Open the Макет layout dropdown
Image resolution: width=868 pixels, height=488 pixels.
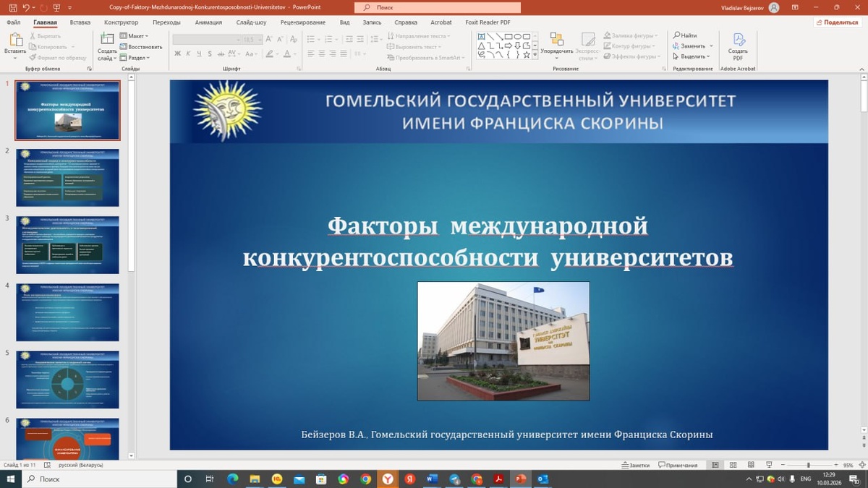[x=135, y=35]
